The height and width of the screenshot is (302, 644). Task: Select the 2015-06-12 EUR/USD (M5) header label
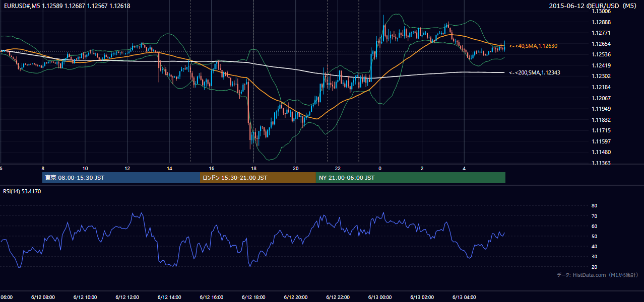[593, 6]
